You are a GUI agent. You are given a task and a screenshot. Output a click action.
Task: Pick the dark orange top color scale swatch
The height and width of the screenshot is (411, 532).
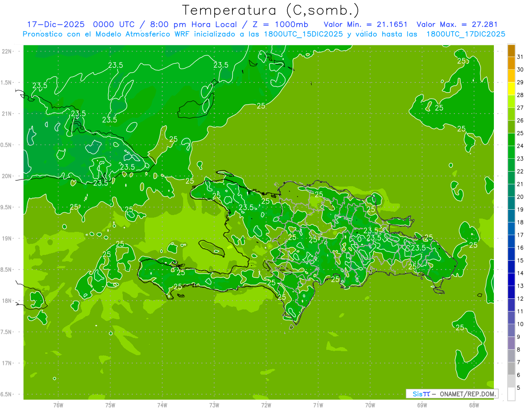point(511,51)
